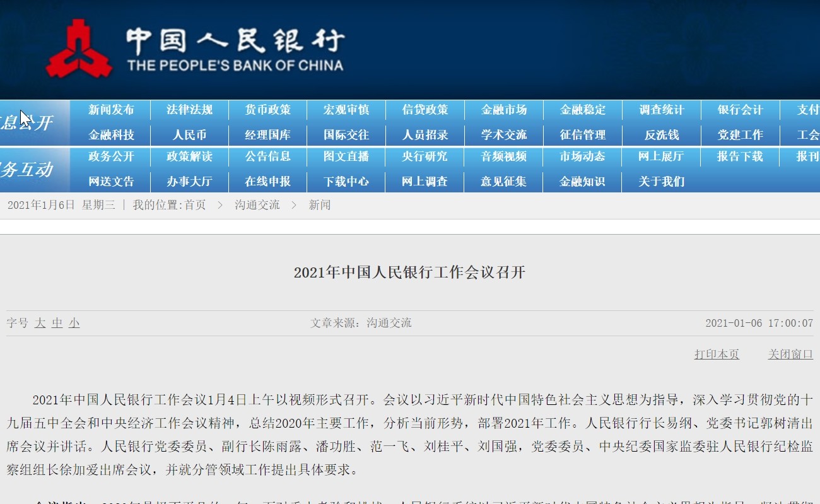820x504 pixels.
Task: Go to 音频视频 section
Action: [x=504, y=156]
